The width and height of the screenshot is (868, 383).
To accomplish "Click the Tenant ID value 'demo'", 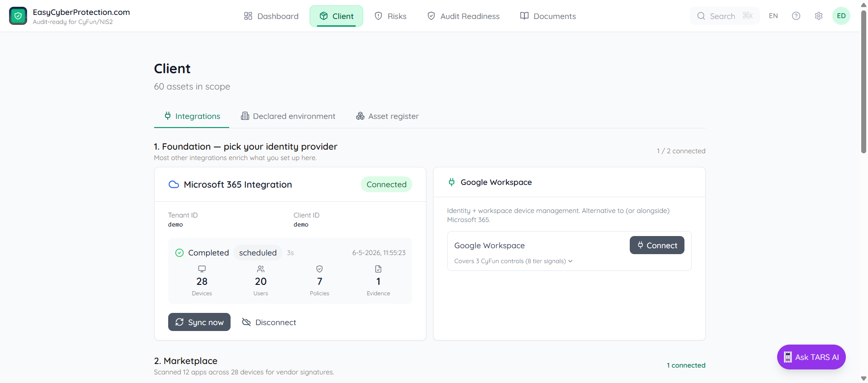I will 175,224.
